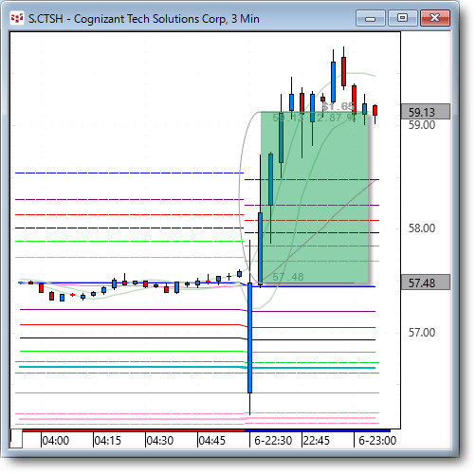Click the 22:45 time axis label
476x474 pixels.
tap(317, 441)
